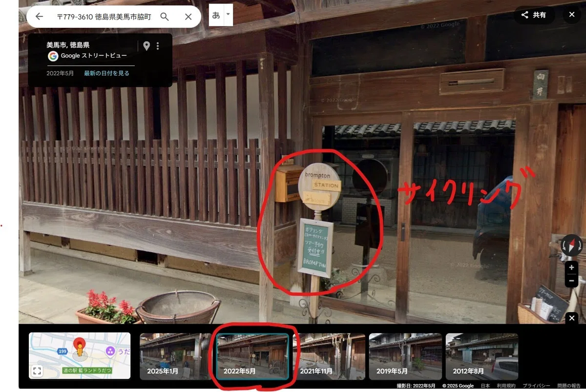Close Street View with the top-right X

(572, 15)
